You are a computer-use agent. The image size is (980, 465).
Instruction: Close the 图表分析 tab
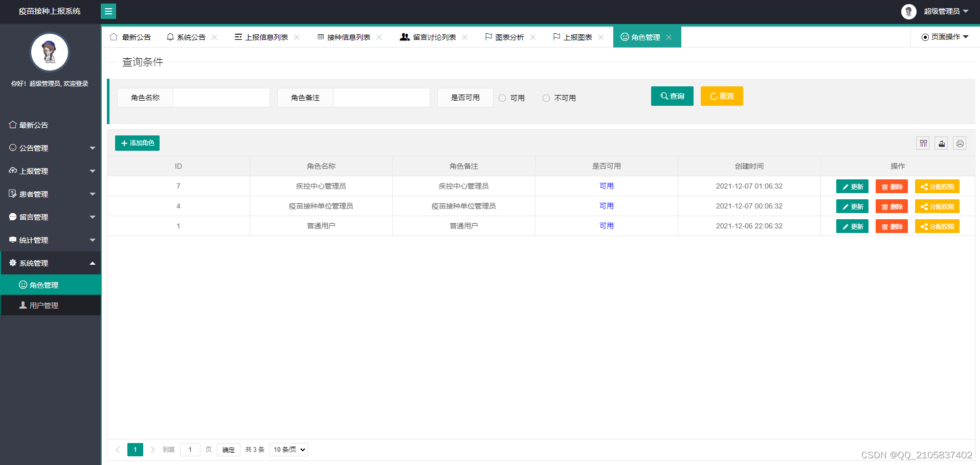point(533,37)
